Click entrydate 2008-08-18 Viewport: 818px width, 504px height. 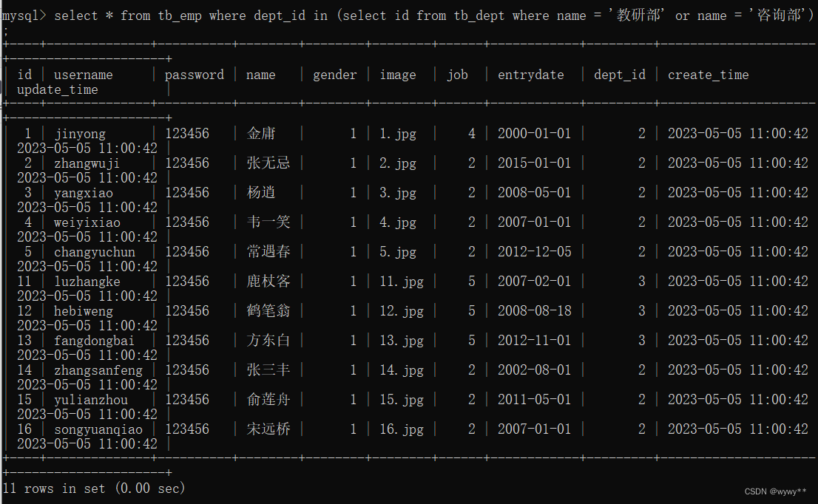[534, 311]
